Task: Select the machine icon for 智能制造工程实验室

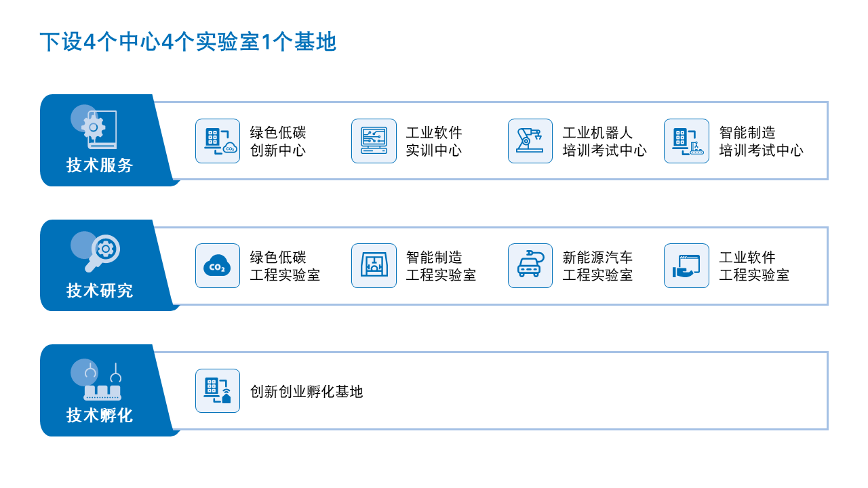Action: (x=374, y=266)
